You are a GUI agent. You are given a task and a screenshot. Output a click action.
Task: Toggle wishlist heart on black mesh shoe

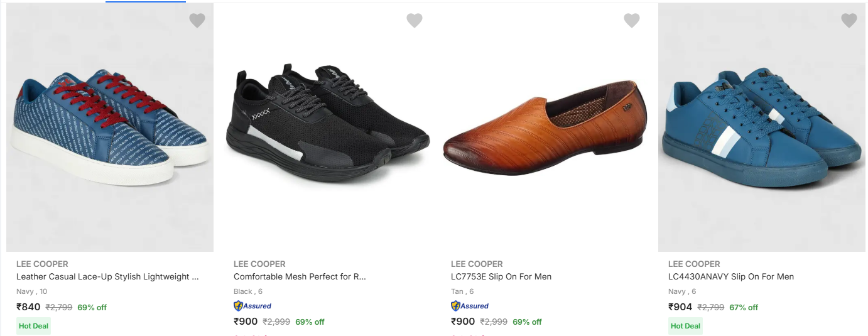(x=415, y=21)
